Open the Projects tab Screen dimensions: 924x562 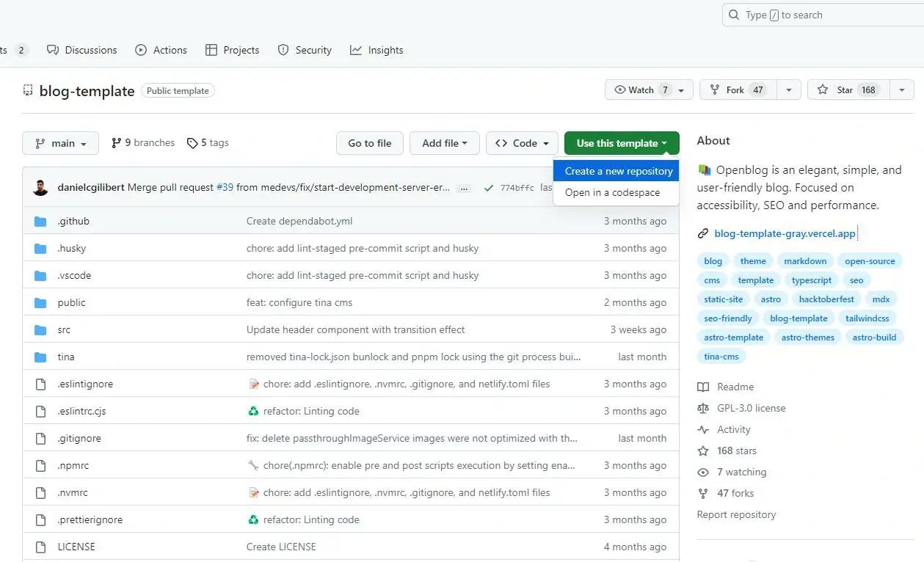pyautogui.click(x=232, y=50)
